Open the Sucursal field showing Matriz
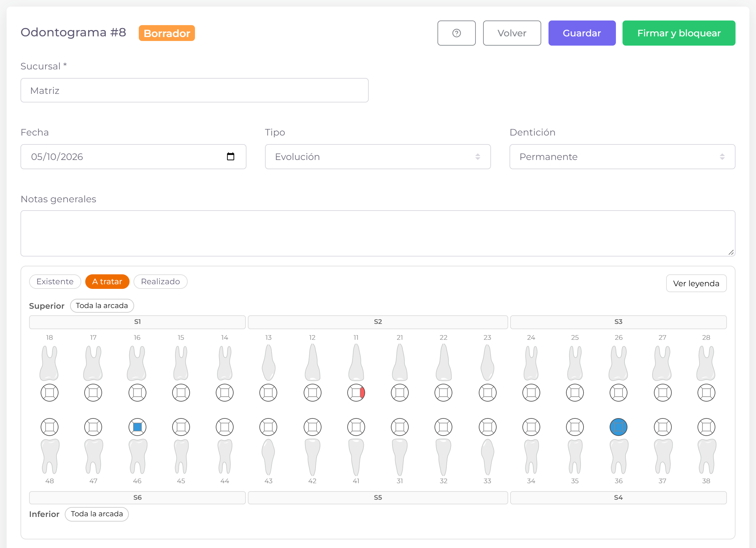756x548 pixels. pyautogui.click(x=194, y=90)
